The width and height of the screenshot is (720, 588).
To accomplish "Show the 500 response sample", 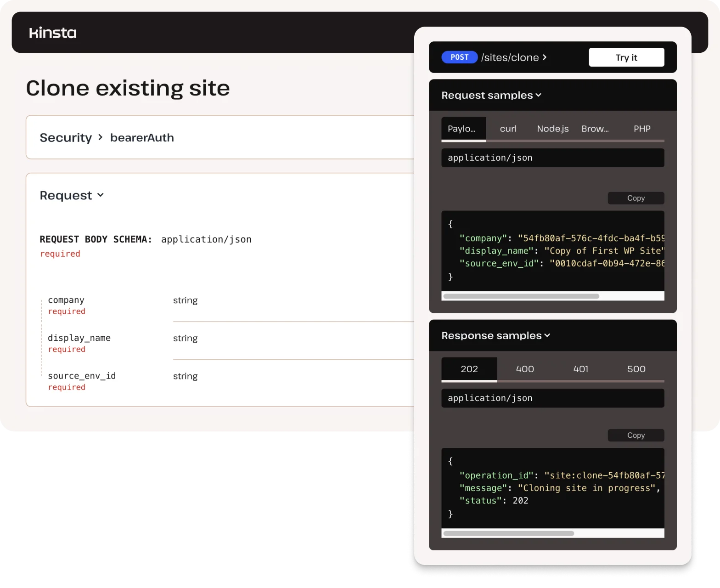I will 636,369.
